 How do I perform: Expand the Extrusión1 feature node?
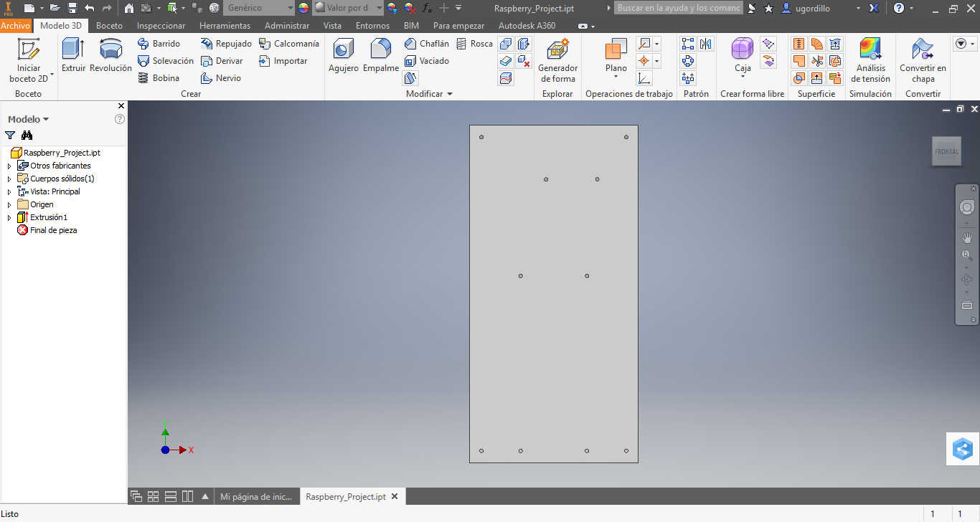9,217
